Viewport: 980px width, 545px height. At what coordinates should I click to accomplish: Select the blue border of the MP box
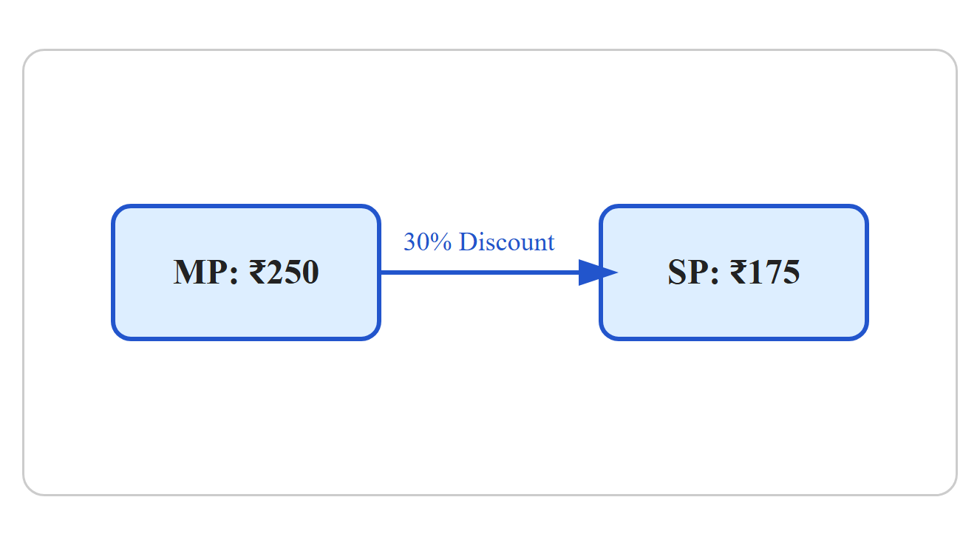point(246,206)
